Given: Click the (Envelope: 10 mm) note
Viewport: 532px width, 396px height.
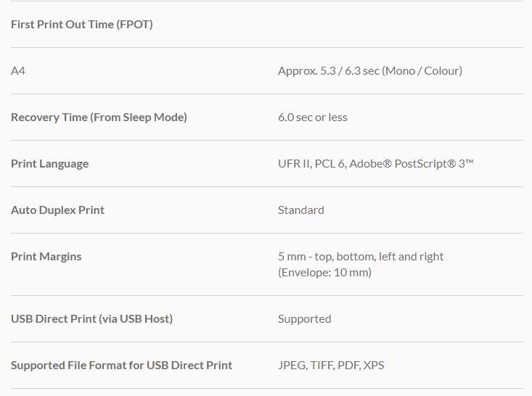Looking at the screenshot, I should (x=324, y=273).
